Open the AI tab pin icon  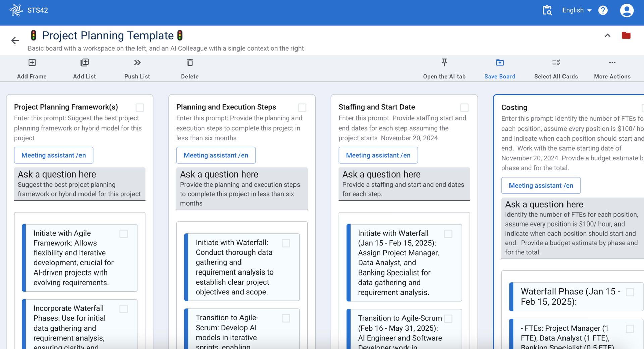point(444,62)
